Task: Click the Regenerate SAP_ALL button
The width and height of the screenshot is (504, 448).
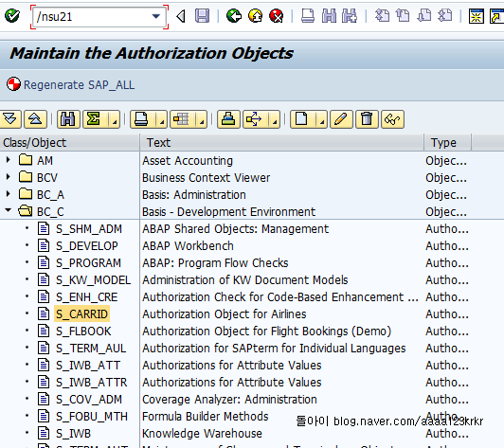Action: coord(71,84)
